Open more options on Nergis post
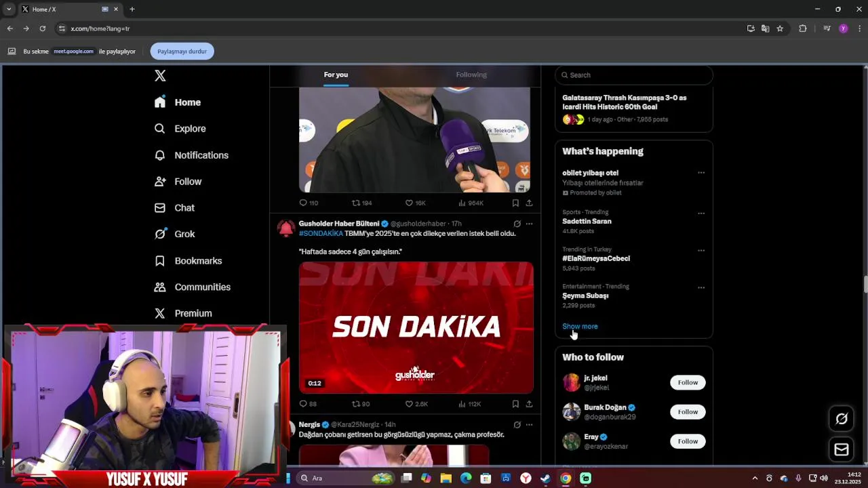The width and height of the screenshot is (868, 488). 529,425
